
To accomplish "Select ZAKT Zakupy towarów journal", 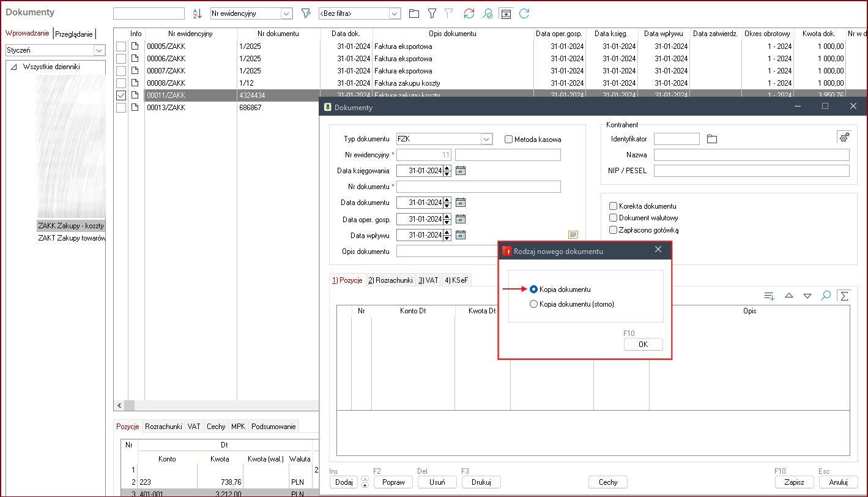I will (x=72, y=238).
